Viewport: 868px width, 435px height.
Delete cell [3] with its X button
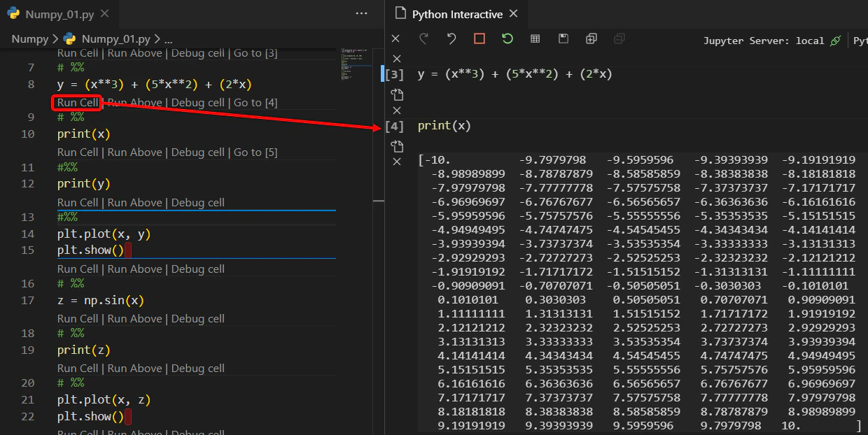pos(397,110)
